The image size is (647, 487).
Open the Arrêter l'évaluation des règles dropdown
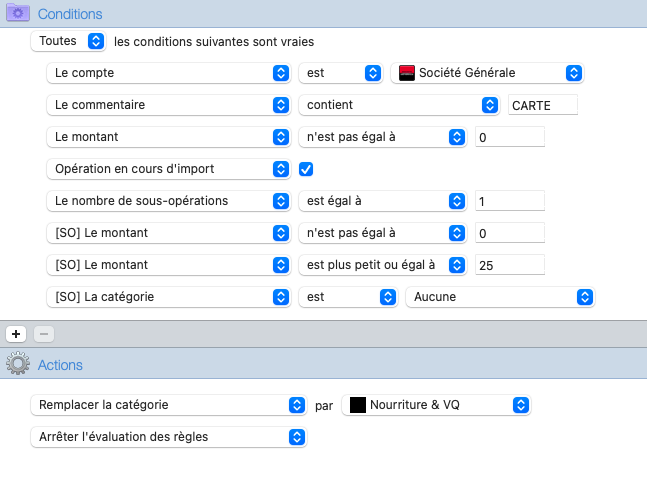point(169,437)
